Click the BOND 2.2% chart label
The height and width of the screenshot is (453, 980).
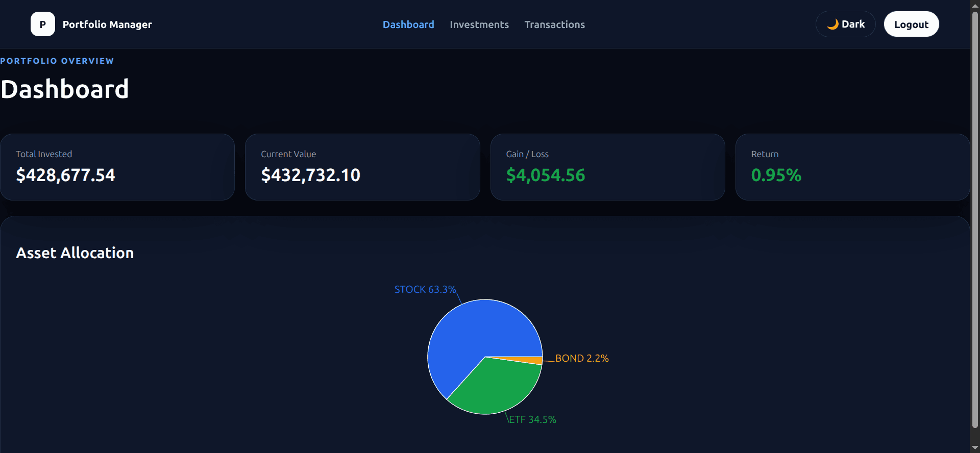click(582, 358)
